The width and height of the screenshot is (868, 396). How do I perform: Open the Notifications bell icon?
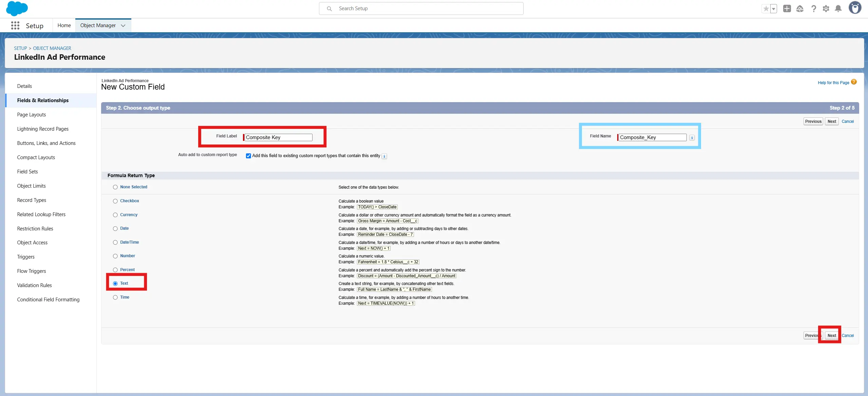click(838, 9)
